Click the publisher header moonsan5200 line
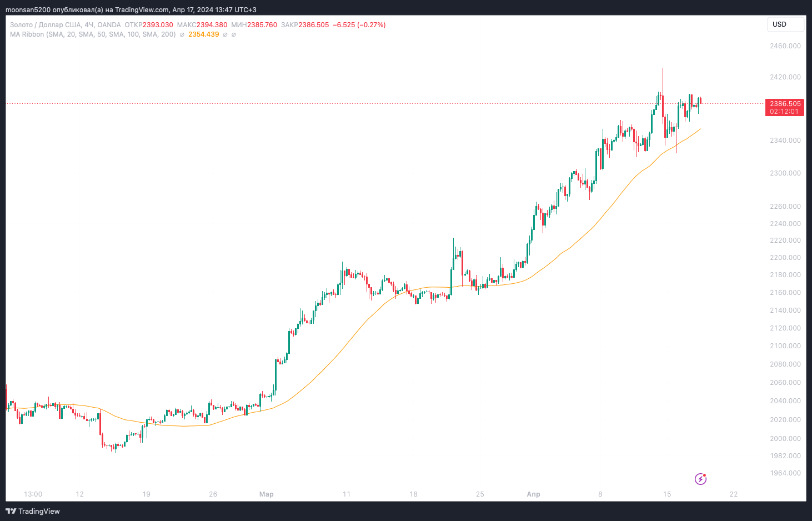 point(131,10)
